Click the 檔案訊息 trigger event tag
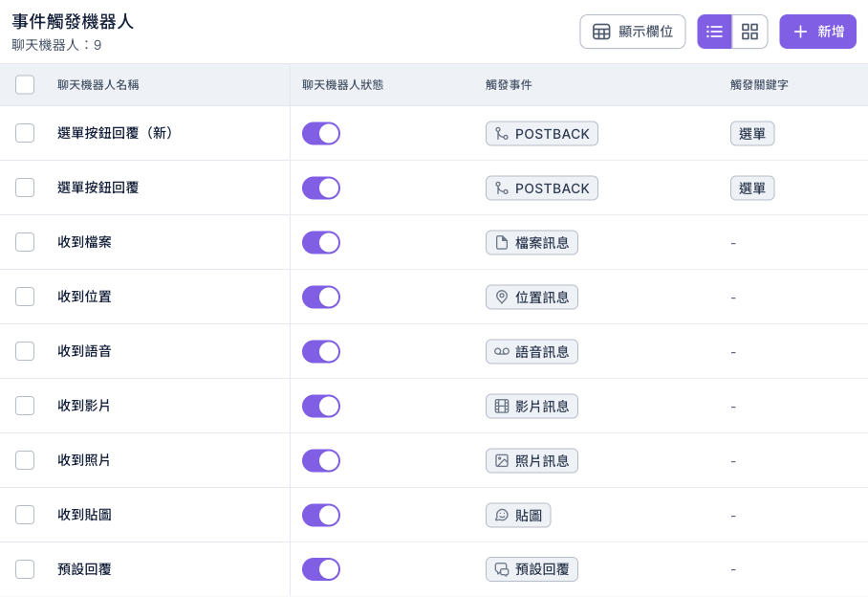This screenshot has height=597, width=868. (x=532, y=243)
